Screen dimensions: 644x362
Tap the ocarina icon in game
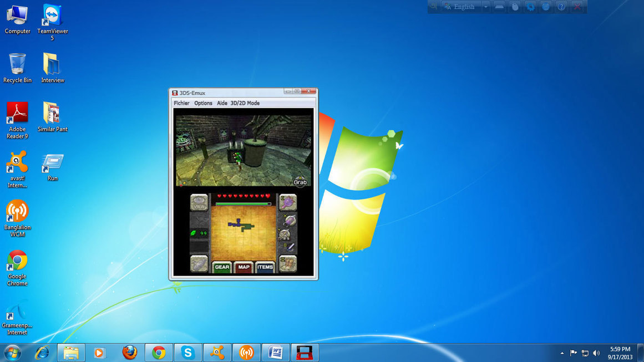[199, 263]
